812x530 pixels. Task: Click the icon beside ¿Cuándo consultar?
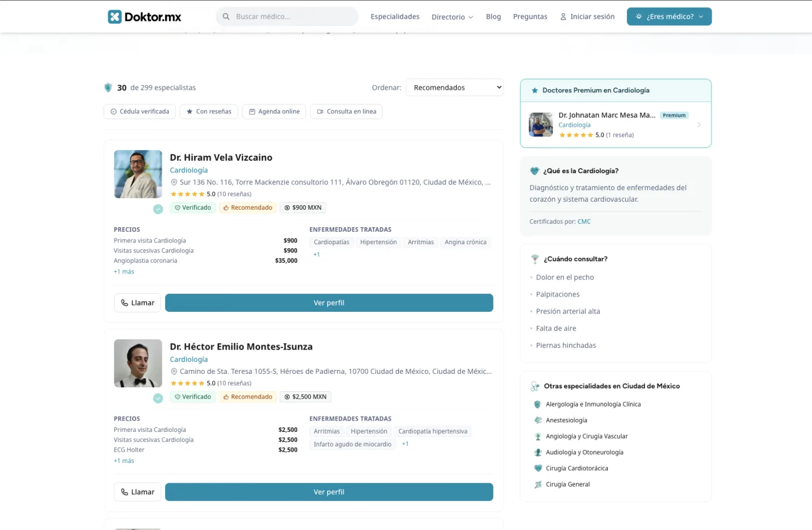[x=535, y=259]
